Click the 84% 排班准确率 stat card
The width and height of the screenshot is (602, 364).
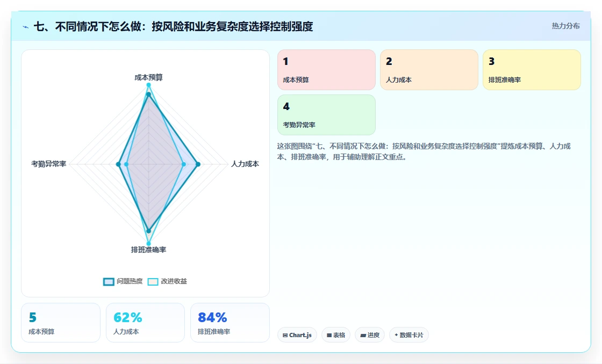tap(230, 323)
